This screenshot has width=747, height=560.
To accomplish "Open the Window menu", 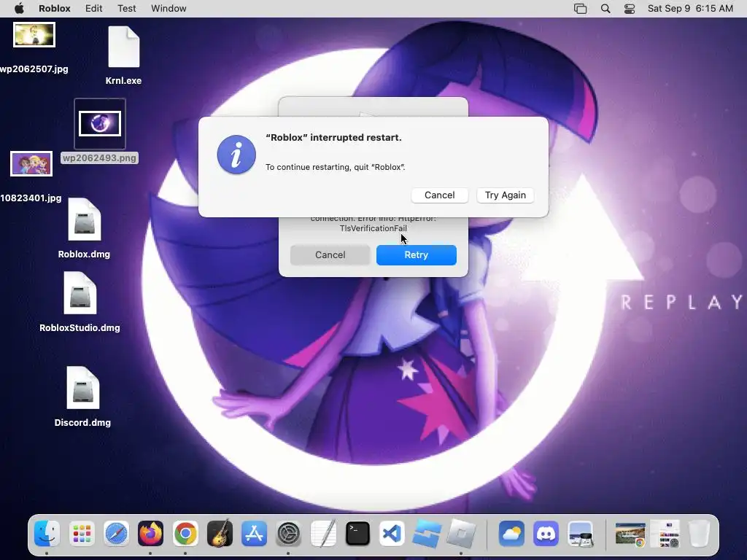I will (169, 9).
